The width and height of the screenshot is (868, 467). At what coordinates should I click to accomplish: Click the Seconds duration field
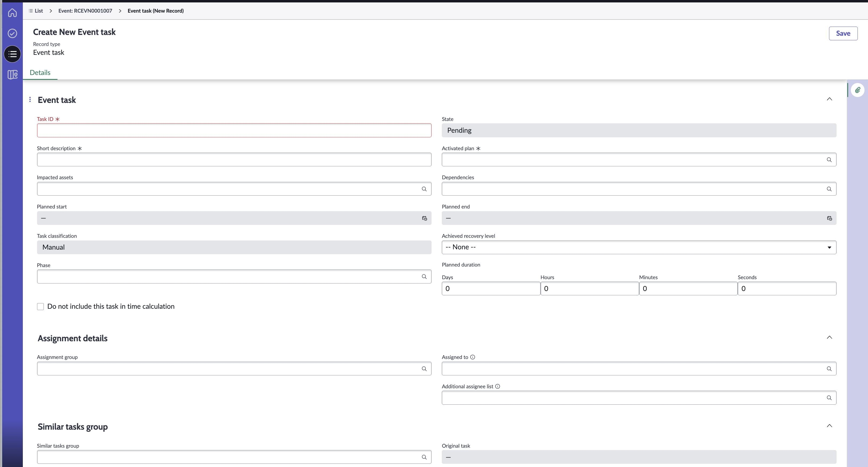point(787,289)
